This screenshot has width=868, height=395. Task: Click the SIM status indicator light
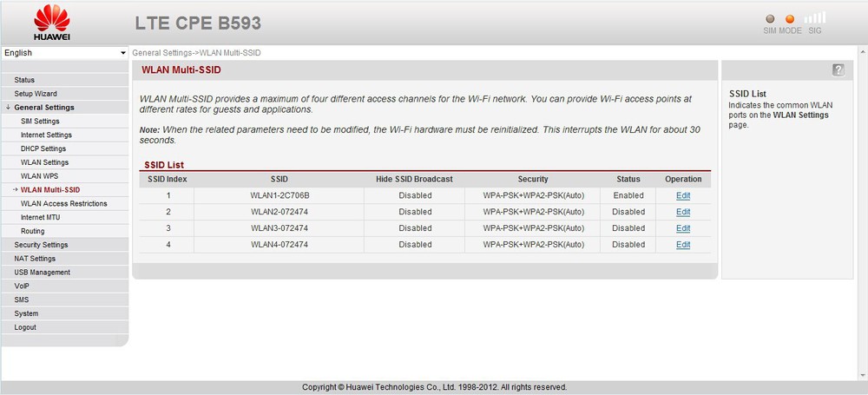pyautogui.click(x=769, y=18)
